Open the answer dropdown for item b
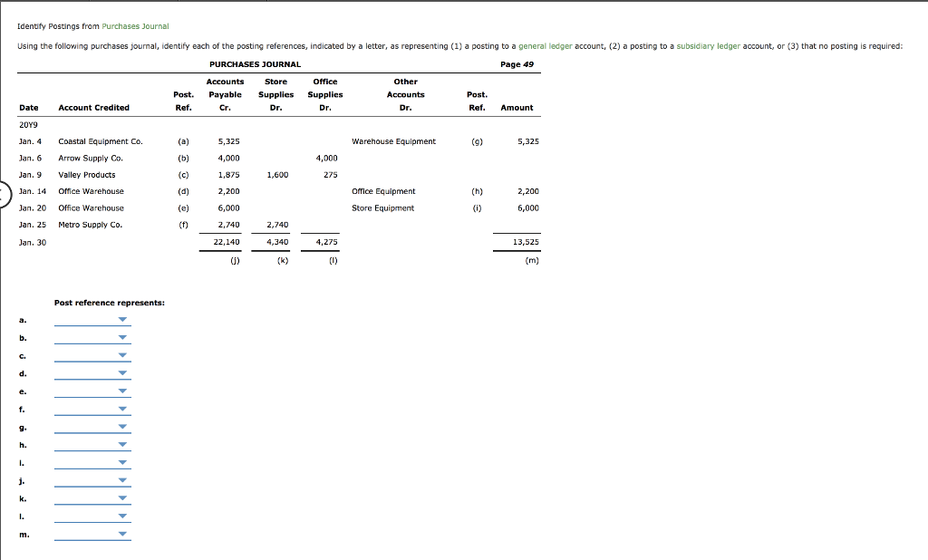This screenshot has width=928, height=560. point(124,337)
